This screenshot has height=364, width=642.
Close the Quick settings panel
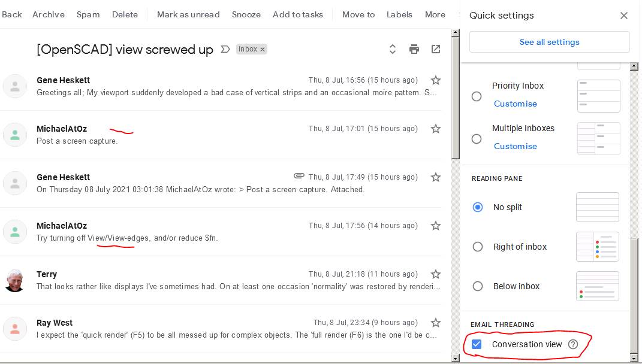tap(624, 16)
